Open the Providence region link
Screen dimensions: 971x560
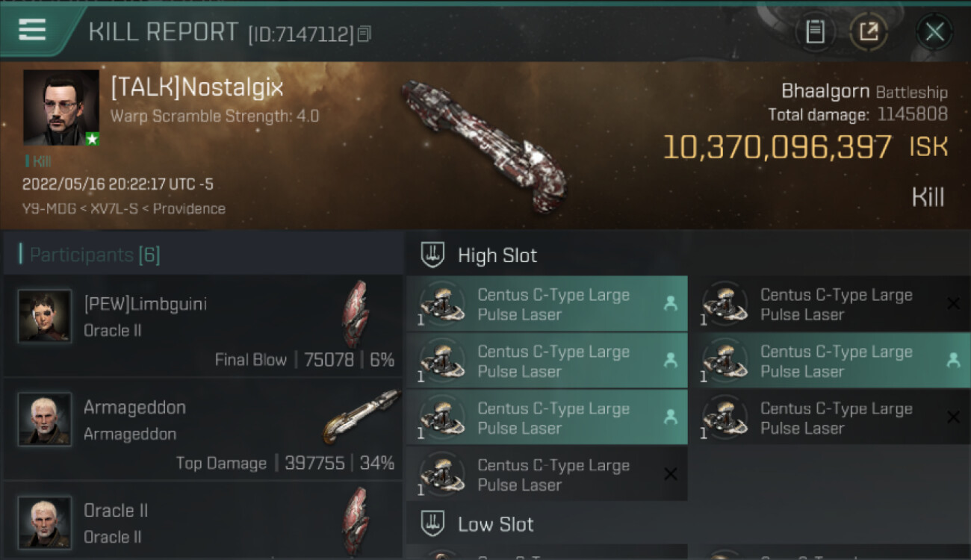pos(189,209)
